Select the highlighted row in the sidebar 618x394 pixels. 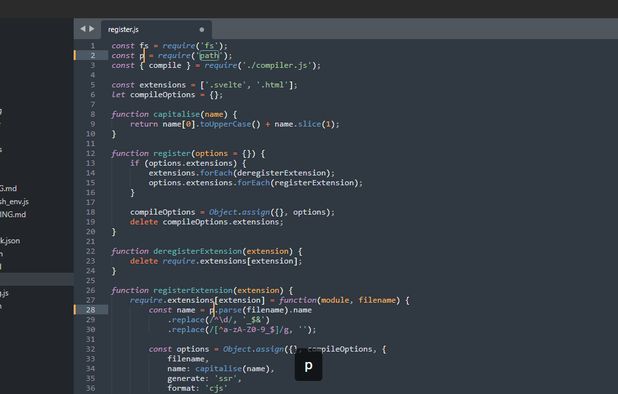[37, 279]
